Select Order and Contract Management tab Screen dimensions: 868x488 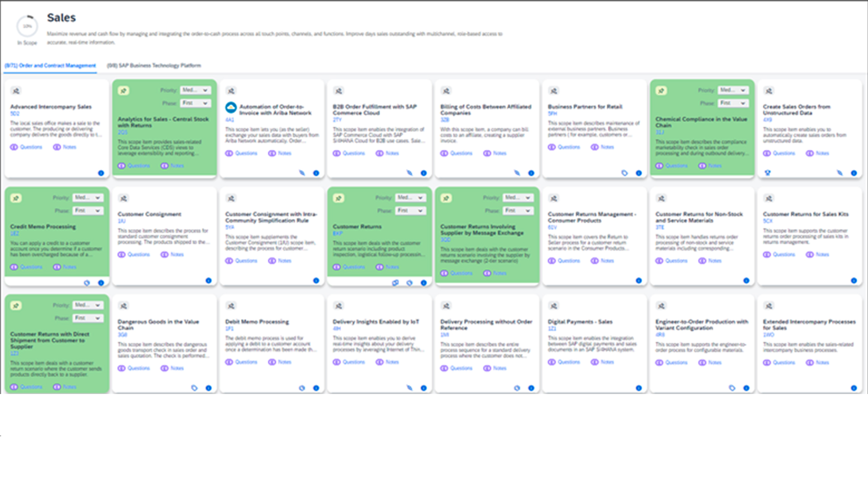click(x=50, y=66)
